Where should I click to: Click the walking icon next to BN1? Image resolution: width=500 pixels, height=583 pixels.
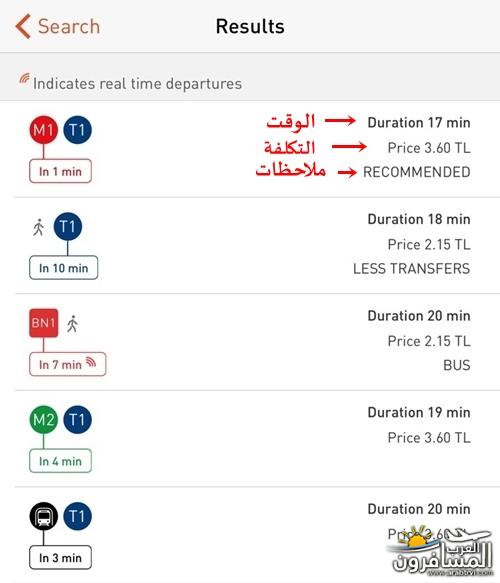pos(72,324)
